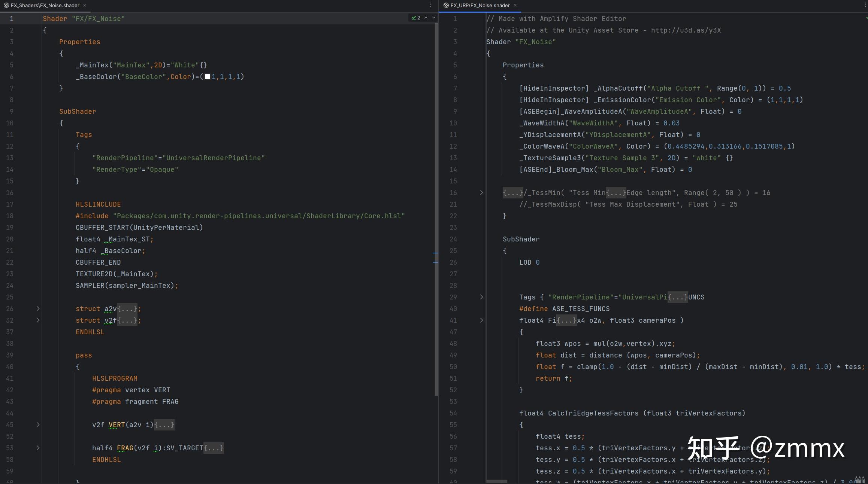
Task: Click the folded {...} placeholder after struct a2v
Action: [x=127, y=309]
